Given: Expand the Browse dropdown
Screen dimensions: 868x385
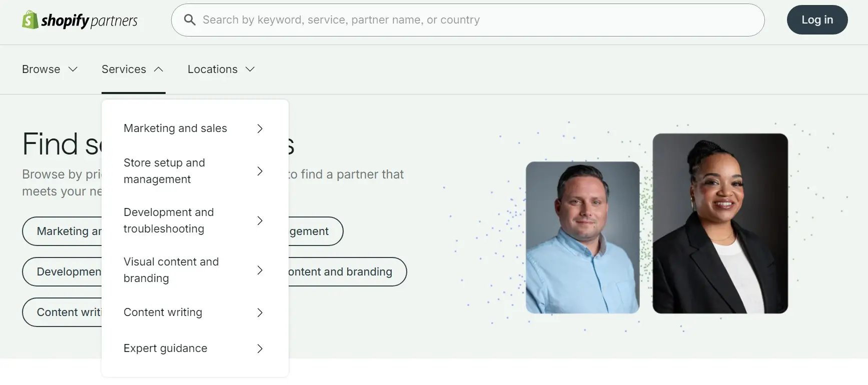Looking at the screenshot, I should pos(50,69).
